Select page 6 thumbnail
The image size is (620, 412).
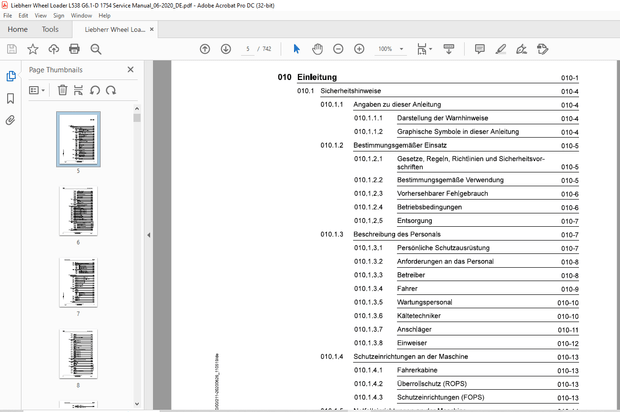pyautogui.click(x=78, y=211)
